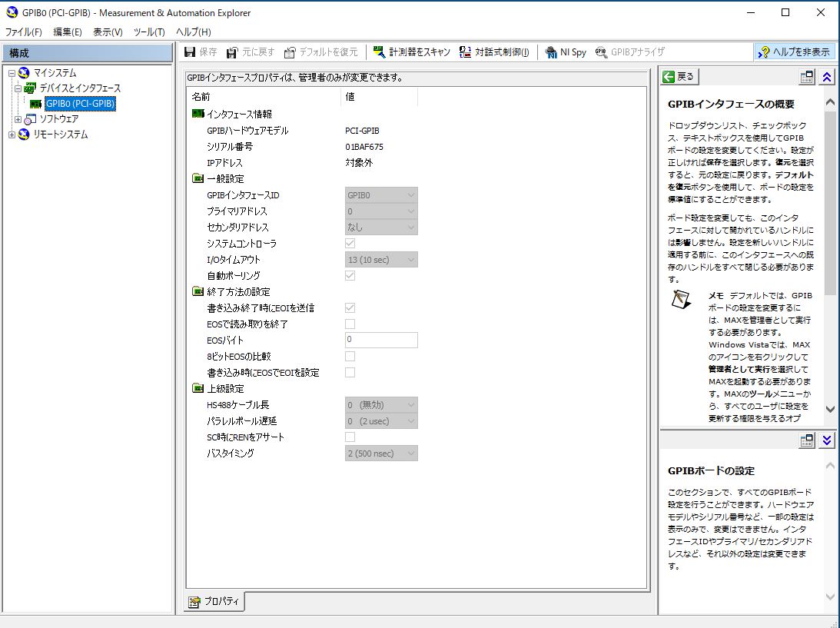The width and height of the screenshot is (840, 628).
Task: Enable the SC時にRENをアサート checkbox
Action: click(350, 437)
